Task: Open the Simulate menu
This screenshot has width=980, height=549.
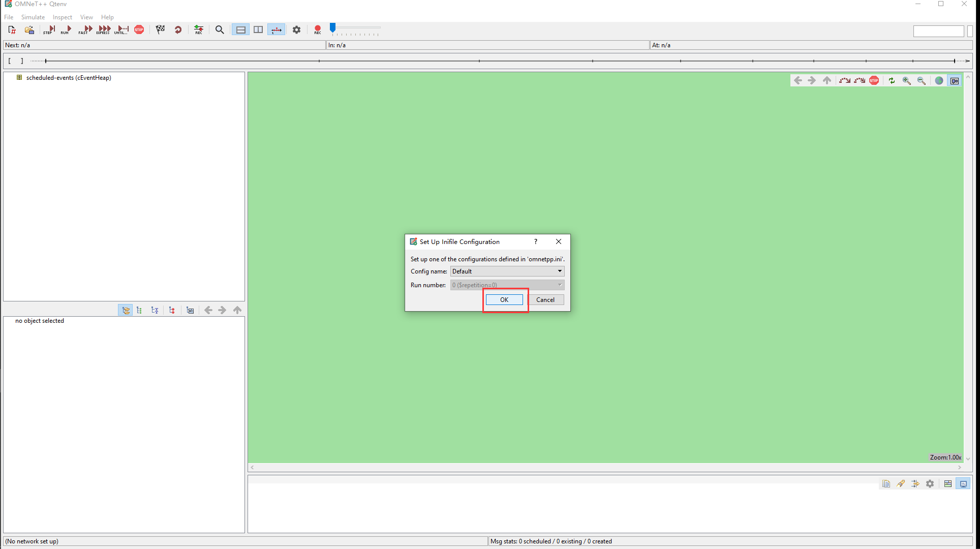Action: [x=33, y=17]
